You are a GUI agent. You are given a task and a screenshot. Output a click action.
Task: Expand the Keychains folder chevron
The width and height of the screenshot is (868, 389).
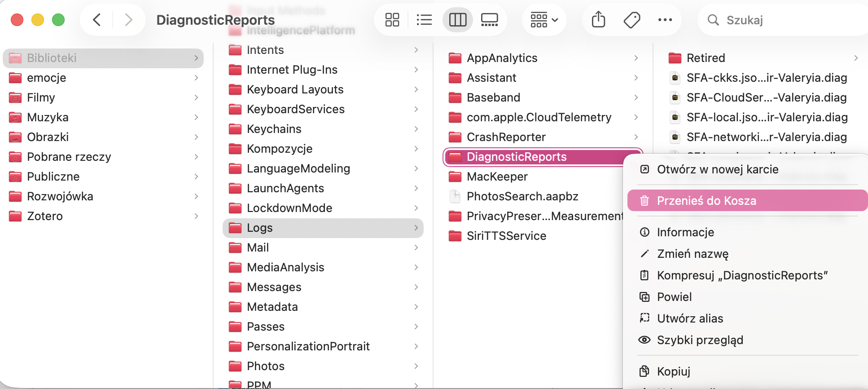[x=416, y=129]
